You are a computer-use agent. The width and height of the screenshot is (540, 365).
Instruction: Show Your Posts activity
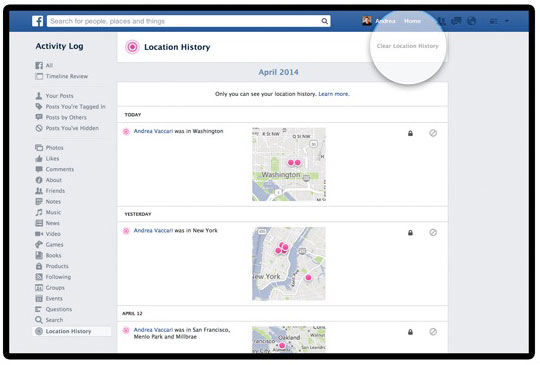click(59, 96)
